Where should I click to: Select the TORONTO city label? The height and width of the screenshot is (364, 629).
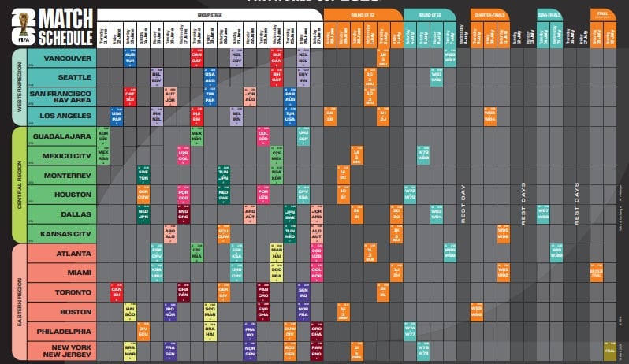61,292
